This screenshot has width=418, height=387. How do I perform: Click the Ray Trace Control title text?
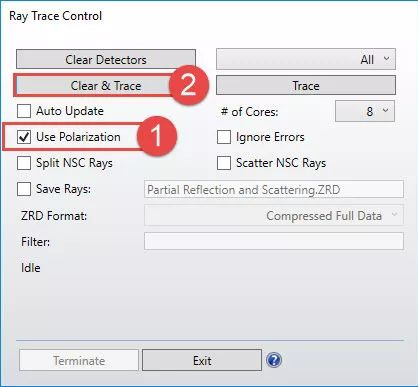pos(56,16)
